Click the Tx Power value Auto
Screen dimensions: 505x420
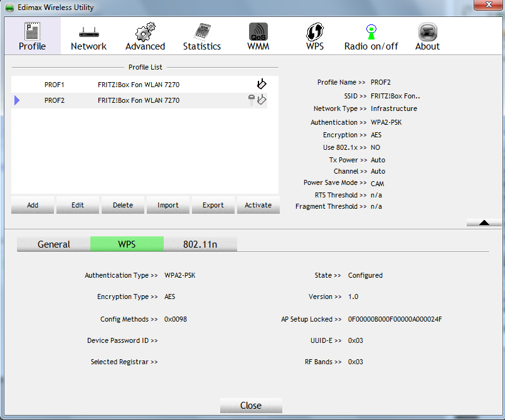(x=378, y=160)
